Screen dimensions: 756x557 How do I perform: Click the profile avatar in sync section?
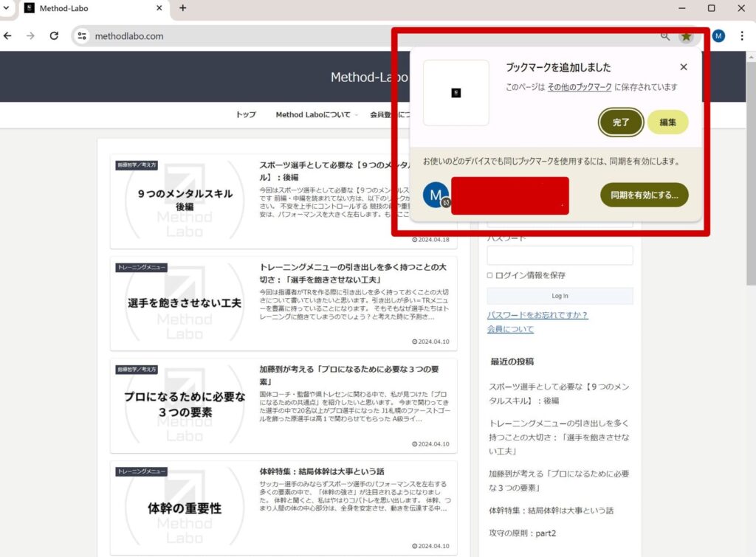436,196
